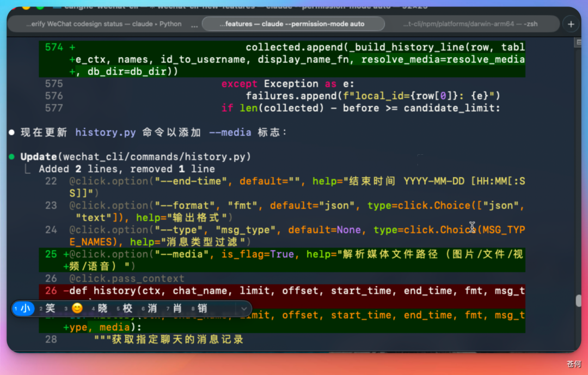This screenshot has height=375, width=588.
Task: Open a new terminal tab with the plus icon
Action: (x=571, y=24)
